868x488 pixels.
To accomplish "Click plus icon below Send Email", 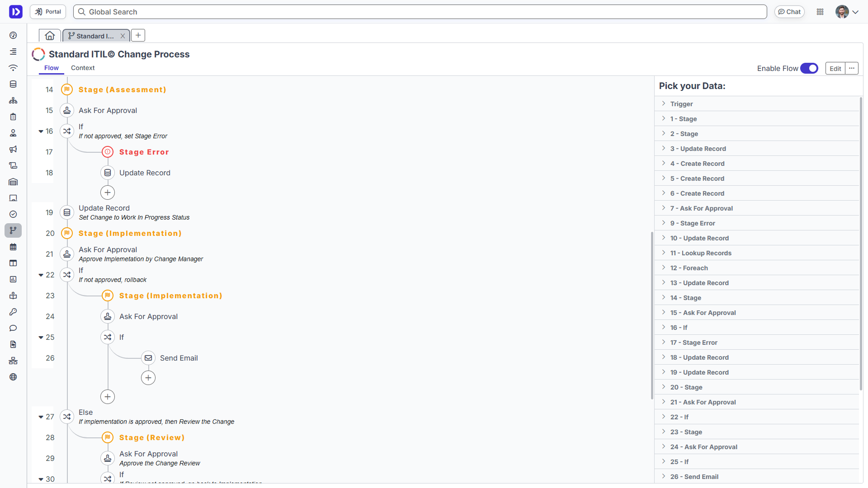I will point(148,378).
